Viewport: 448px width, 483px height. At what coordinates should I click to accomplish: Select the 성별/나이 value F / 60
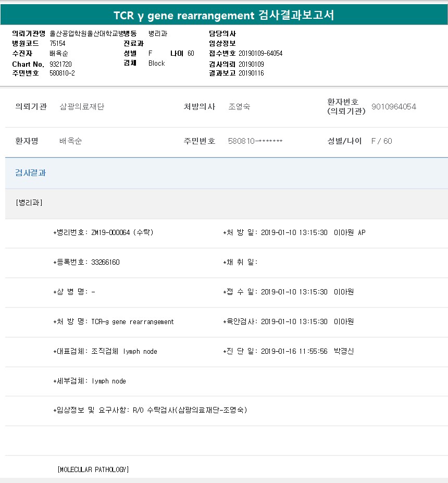[x=381, y=141]
